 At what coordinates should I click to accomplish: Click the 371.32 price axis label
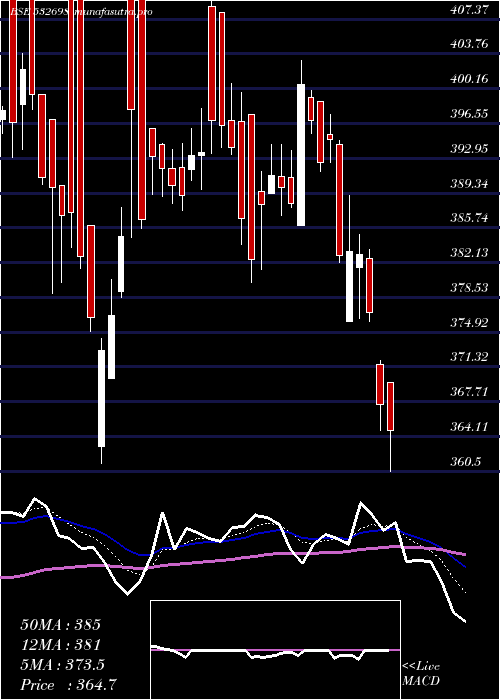(x=471, y=357)
